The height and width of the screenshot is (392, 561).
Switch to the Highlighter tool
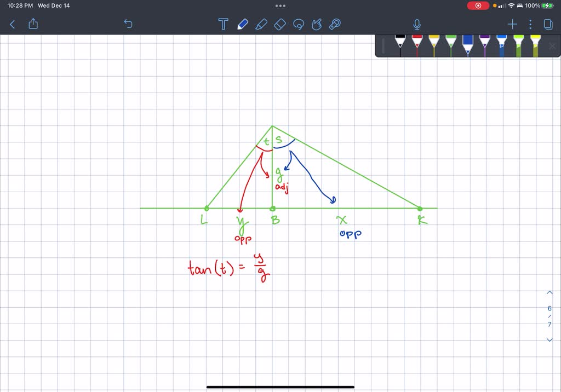click(x=261, y=24)
